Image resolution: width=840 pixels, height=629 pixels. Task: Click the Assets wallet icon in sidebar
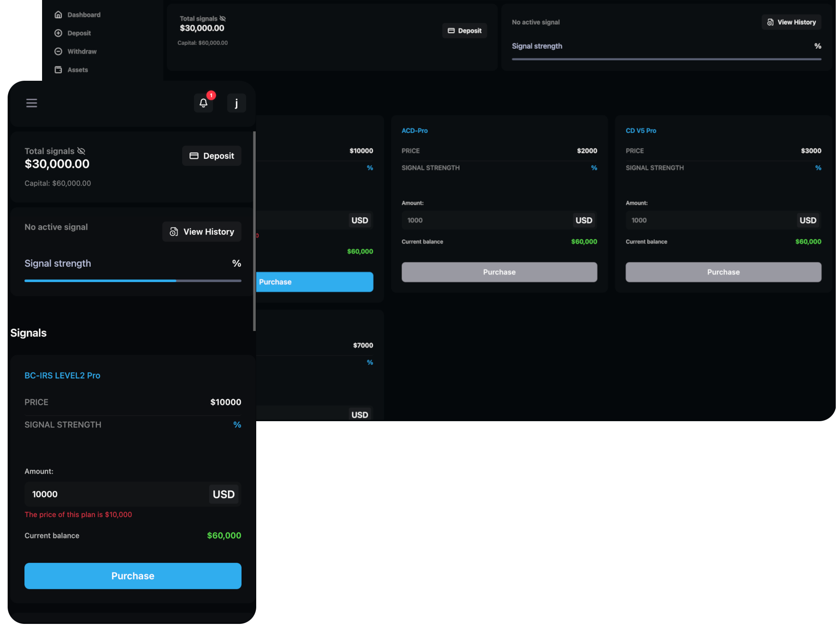[x=58, y=70]
